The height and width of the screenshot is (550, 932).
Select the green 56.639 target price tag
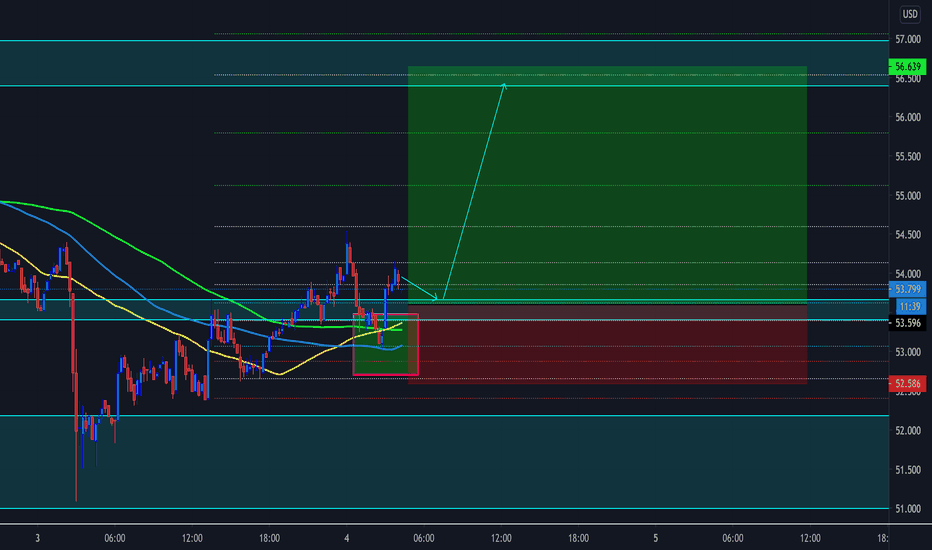(908, 67)
